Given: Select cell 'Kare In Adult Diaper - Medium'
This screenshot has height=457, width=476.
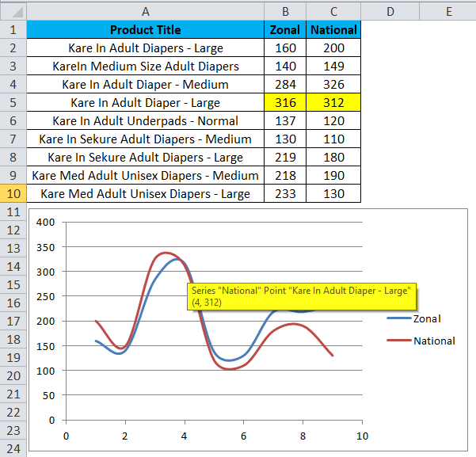Looking at the screenshot, I should pyautogui.click(x=146, y=85).
